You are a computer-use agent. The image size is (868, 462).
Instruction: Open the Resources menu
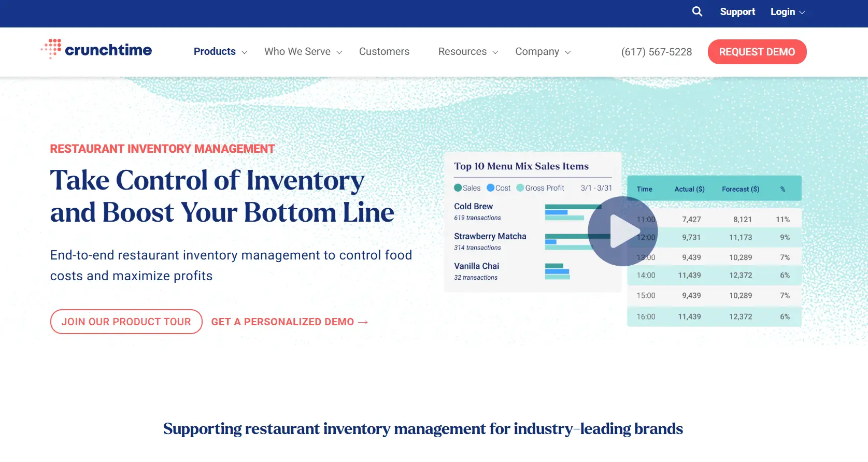(x=462, y=51)
